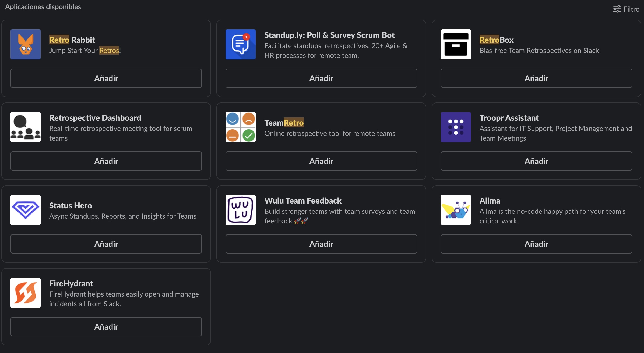This screenshot has height=353, width=644.
Task: Click 'Async Standups, Reports, and Insights' description
Action: coord(123,216)
